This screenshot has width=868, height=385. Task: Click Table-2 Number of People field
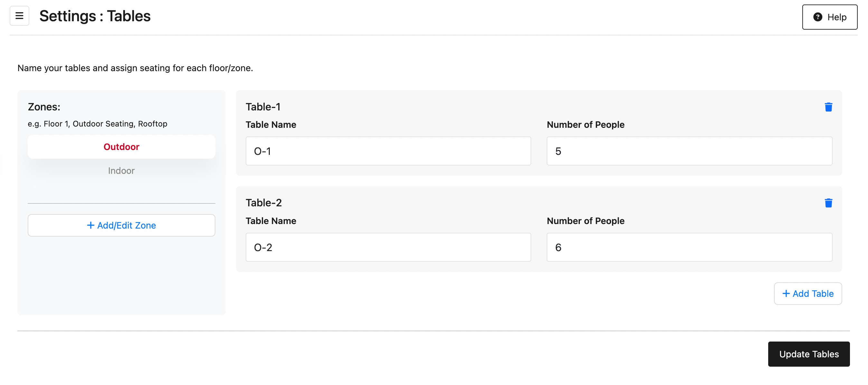pos(689,248)
